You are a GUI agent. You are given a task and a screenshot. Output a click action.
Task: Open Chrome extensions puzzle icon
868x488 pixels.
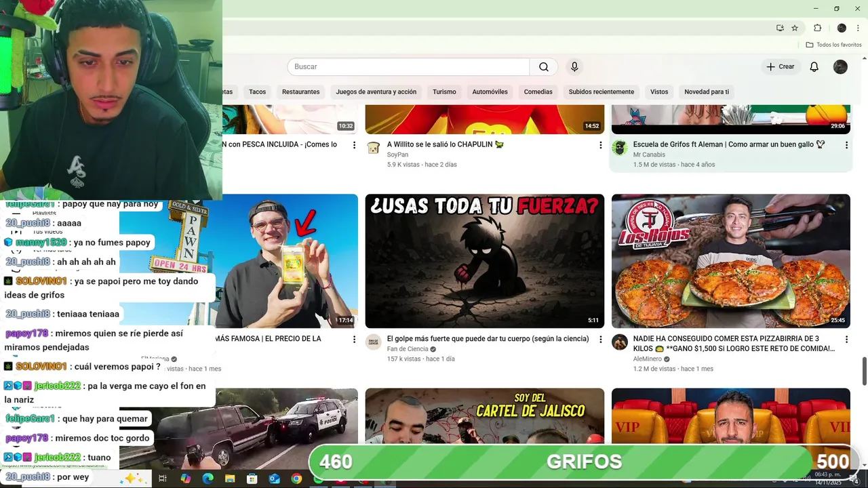[817, 28]
